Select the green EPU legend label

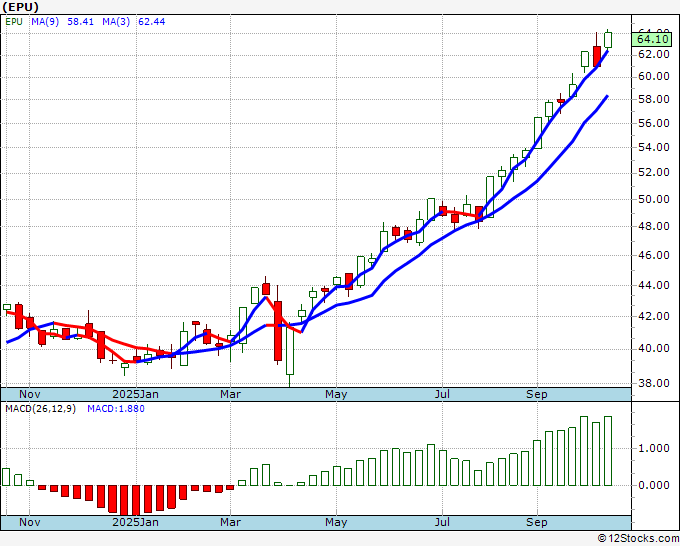[14, 22]
